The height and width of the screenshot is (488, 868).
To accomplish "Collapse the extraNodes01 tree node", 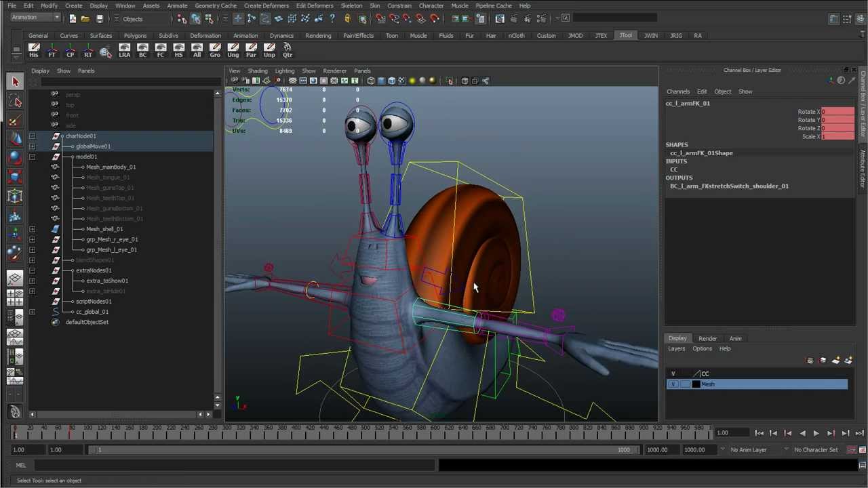I will (x=32, y=270).
